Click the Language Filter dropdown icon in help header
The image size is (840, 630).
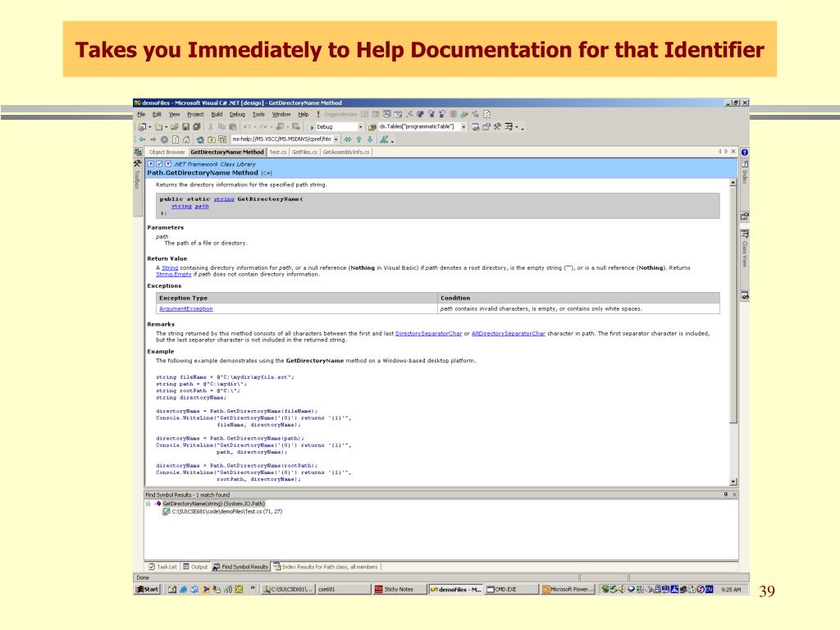pos(168,164)
